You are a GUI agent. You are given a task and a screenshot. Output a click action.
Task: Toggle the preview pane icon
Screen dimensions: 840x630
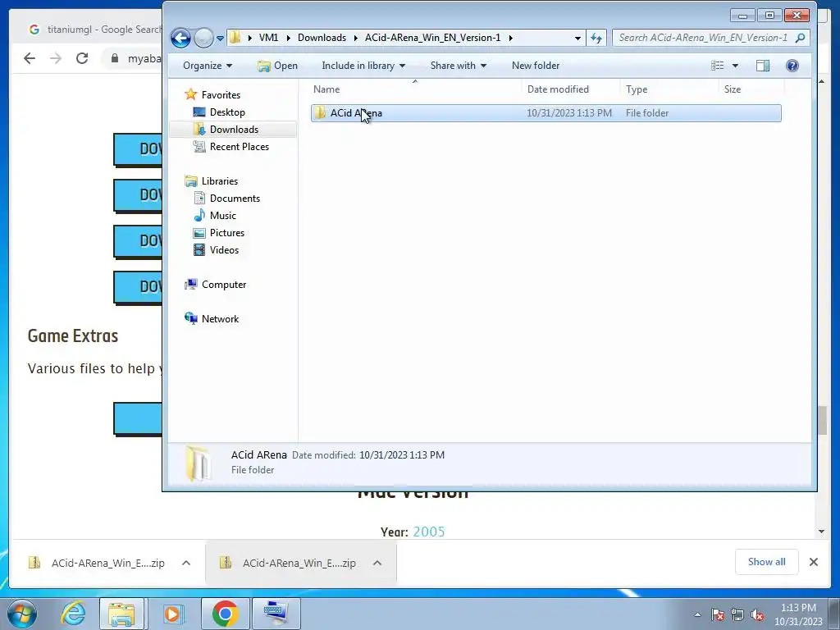pos(763,66)
